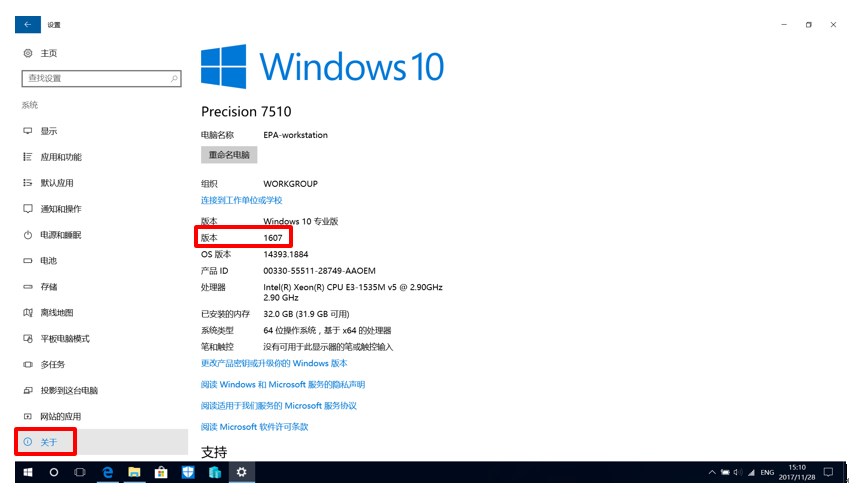This screenshot has height=483, width=849.
Task: Click the magnifier icon in search box
Action: tap(174, 79)
